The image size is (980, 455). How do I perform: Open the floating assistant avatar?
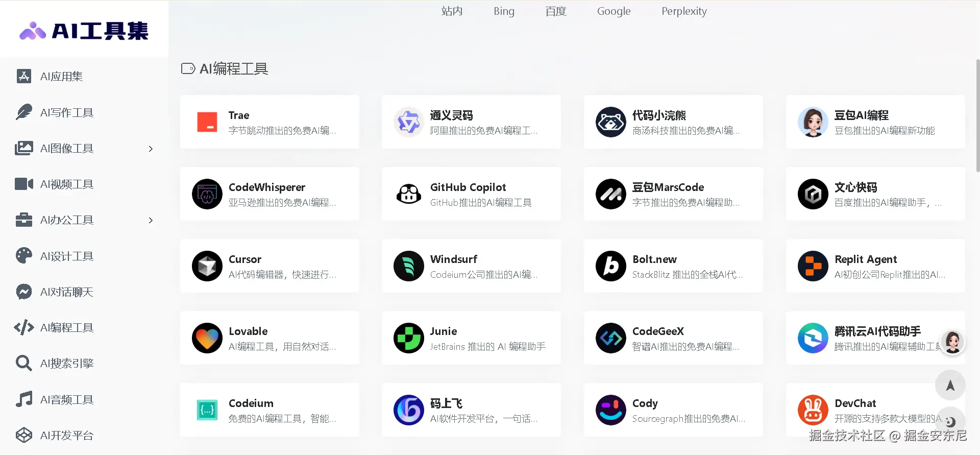[952, 342]
